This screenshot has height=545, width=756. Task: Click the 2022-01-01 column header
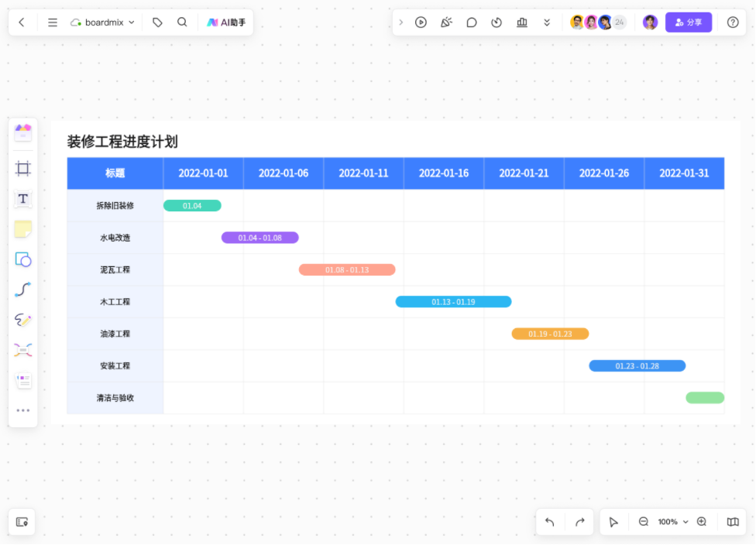click(x=203, y=173)
